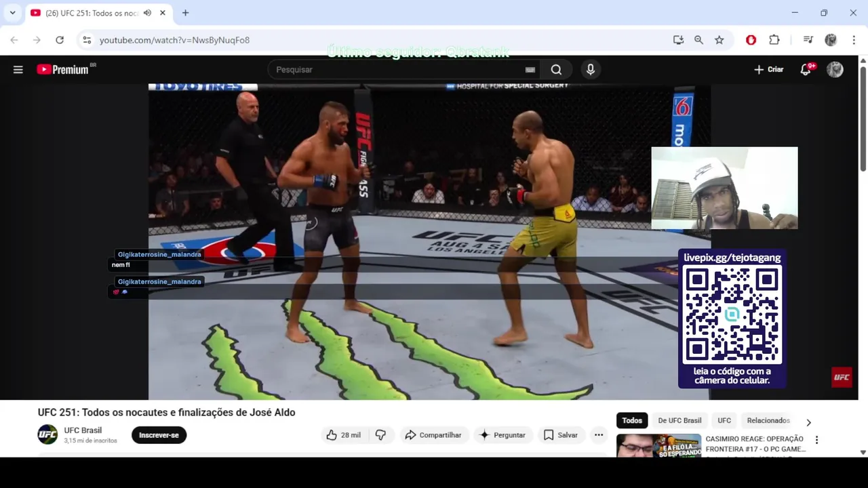This screenshot has width=868, height=488.
Task: Go forward in browser history
Action: 37,40
